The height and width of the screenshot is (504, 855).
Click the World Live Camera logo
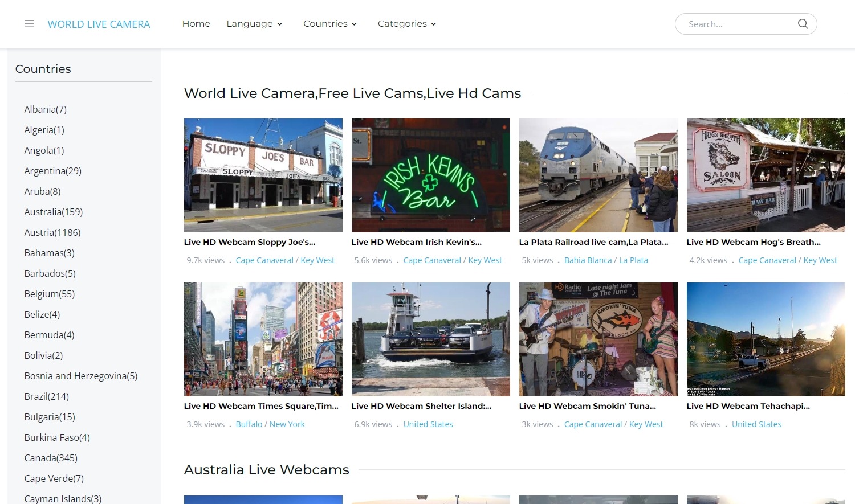coord(99,24)
